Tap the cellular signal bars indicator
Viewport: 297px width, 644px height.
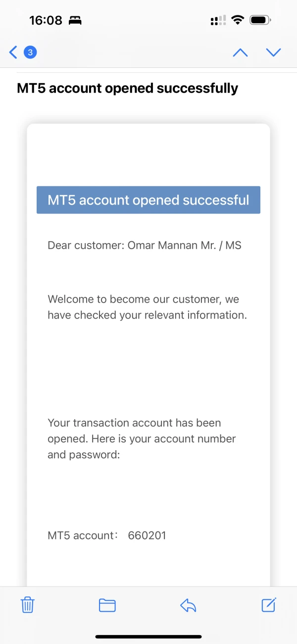pyautogui.click(x=218, y=20)
